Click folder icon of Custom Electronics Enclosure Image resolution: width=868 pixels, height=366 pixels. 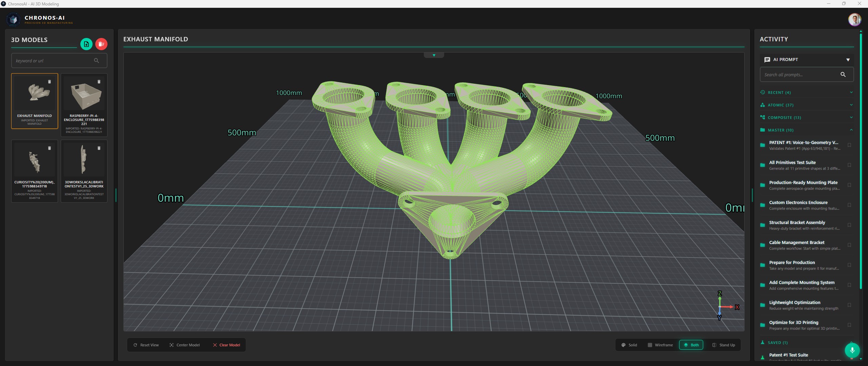(763, 205)
